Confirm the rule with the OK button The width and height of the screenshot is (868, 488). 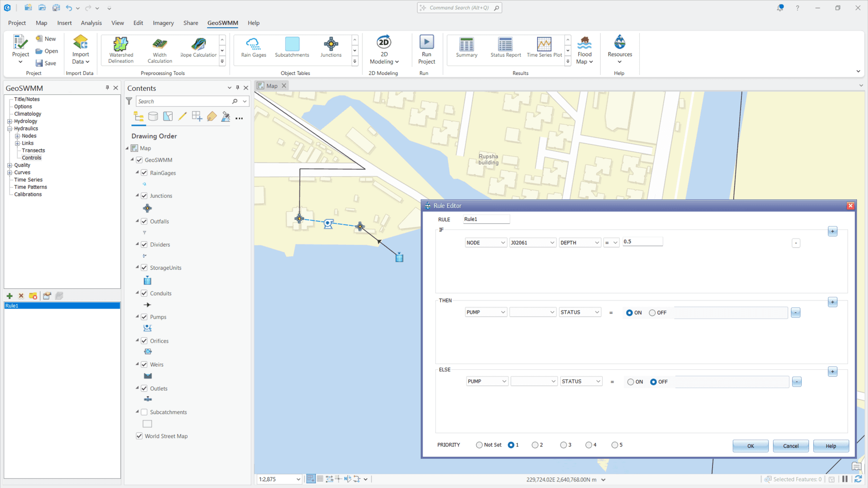pyautogui.click(x=750, y=446)
